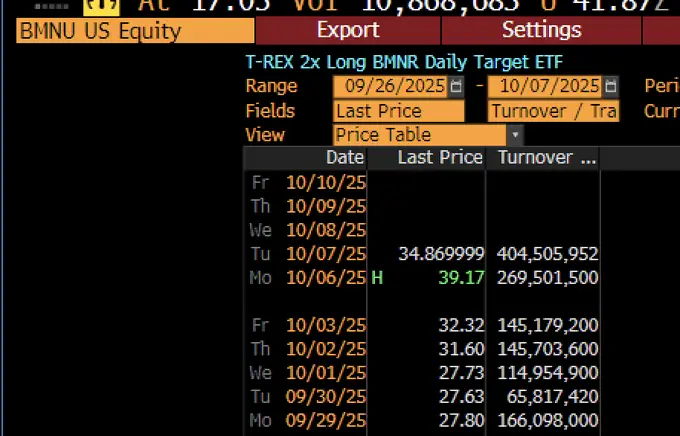The image size is (680, 436).
Task: Sort by the Last Price column header
Action: (x=426, y=157)
